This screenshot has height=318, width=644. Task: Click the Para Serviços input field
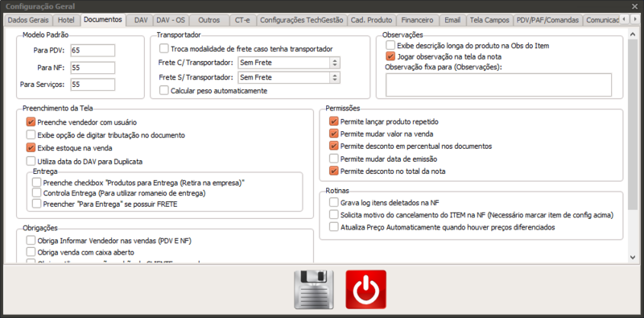pos(93,85)
